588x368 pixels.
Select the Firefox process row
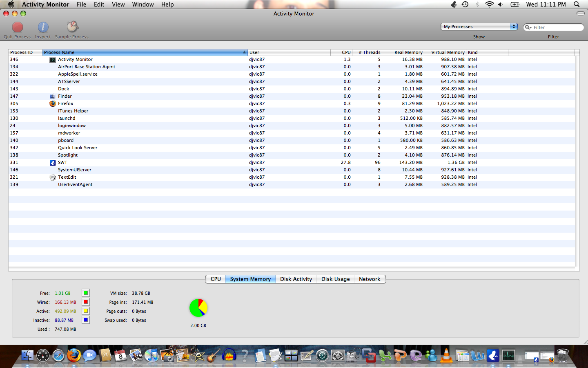tap(292, 103)
